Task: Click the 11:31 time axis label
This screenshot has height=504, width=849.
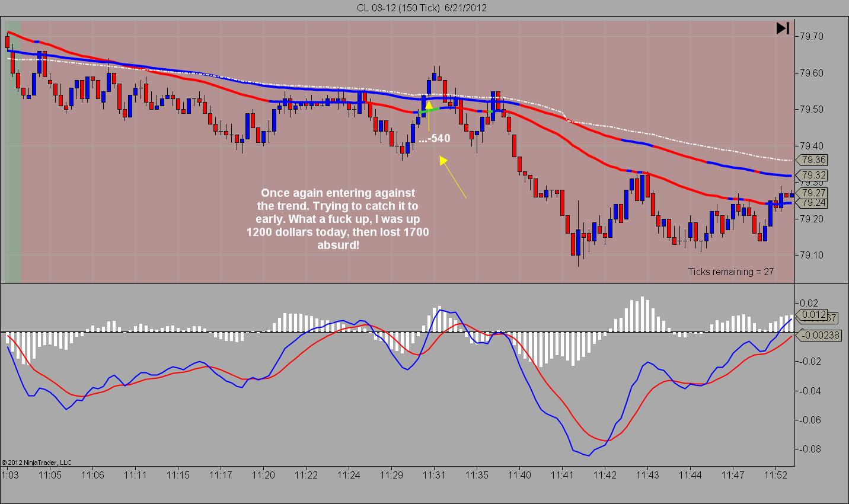Action: [x=434, y=475]
